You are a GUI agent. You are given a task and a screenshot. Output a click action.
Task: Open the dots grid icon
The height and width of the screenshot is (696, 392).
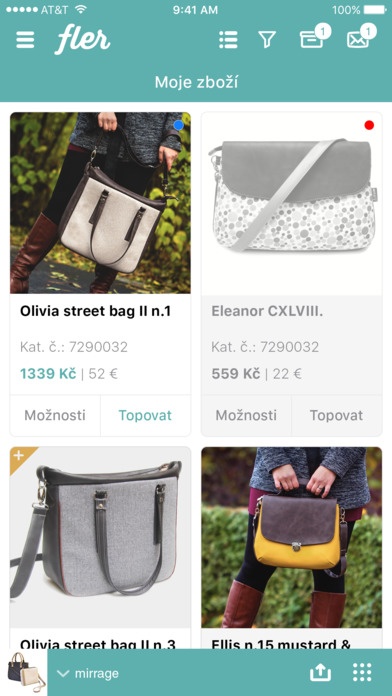pyautogui.click(x=362, y=673)
